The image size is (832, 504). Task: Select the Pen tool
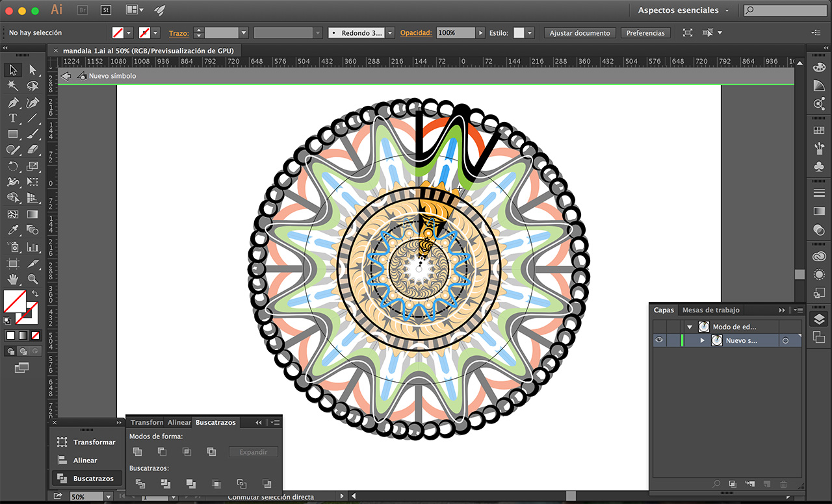pos(13,103)
